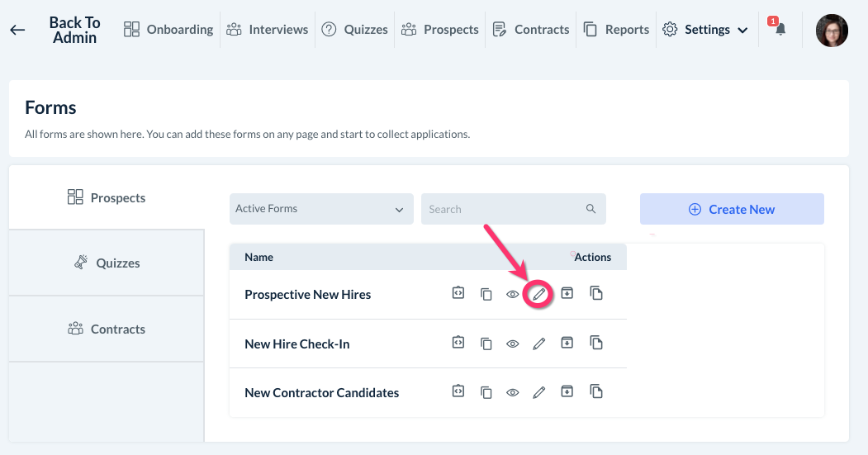Image resolution: width=868 pixels, height=455 pixels.
Task: Preview the Prospective New Hires form
Action: [x=513, y=295]
